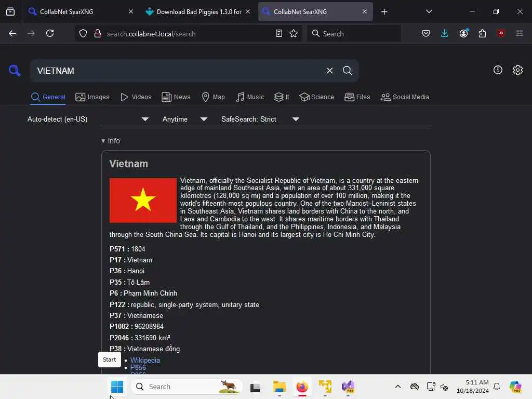Select the General search category
532x399 pixels.
[x=48, y=97]
